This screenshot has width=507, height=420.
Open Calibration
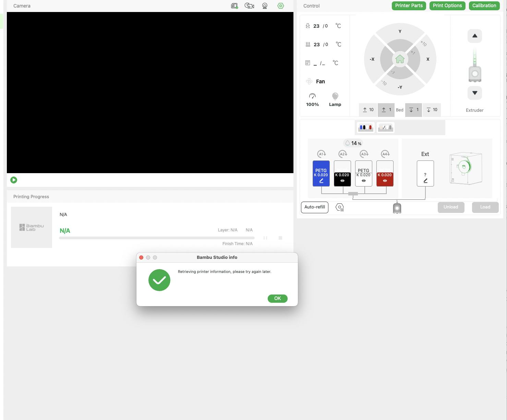coord(484,6)
